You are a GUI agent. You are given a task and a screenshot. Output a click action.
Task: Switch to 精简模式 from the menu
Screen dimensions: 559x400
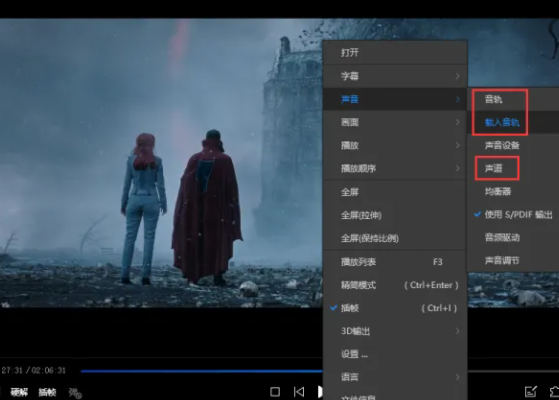[x=395, y=285]
